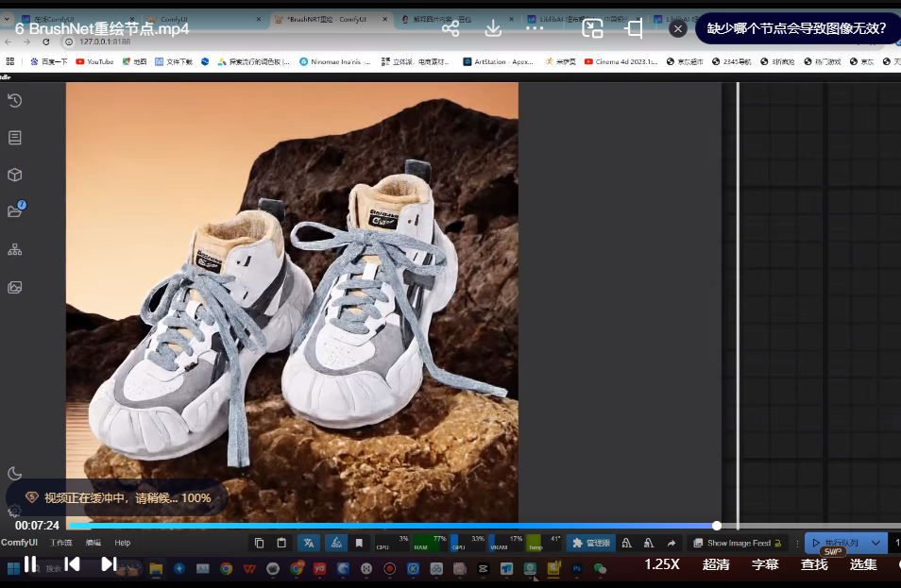The height and width of the screenshot is (588, 901).
Task: Open the 选集 episode list
Action: 863,564
